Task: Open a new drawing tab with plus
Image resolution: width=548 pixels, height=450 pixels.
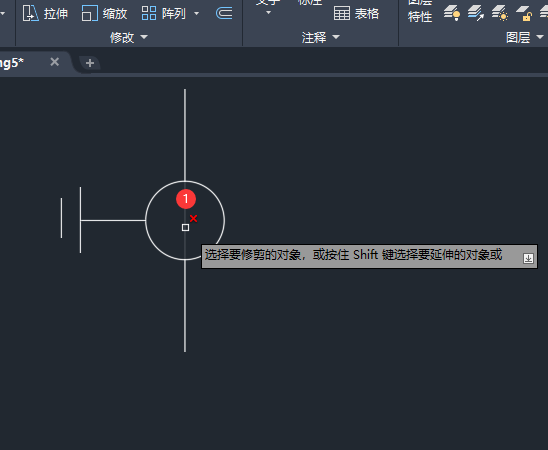Action: click(90, 63)
